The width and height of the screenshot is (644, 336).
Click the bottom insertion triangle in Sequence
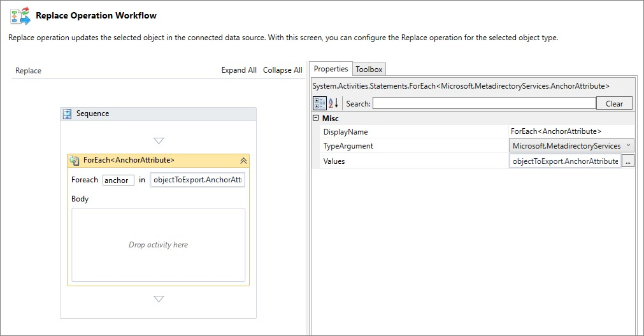coord(159,299)
